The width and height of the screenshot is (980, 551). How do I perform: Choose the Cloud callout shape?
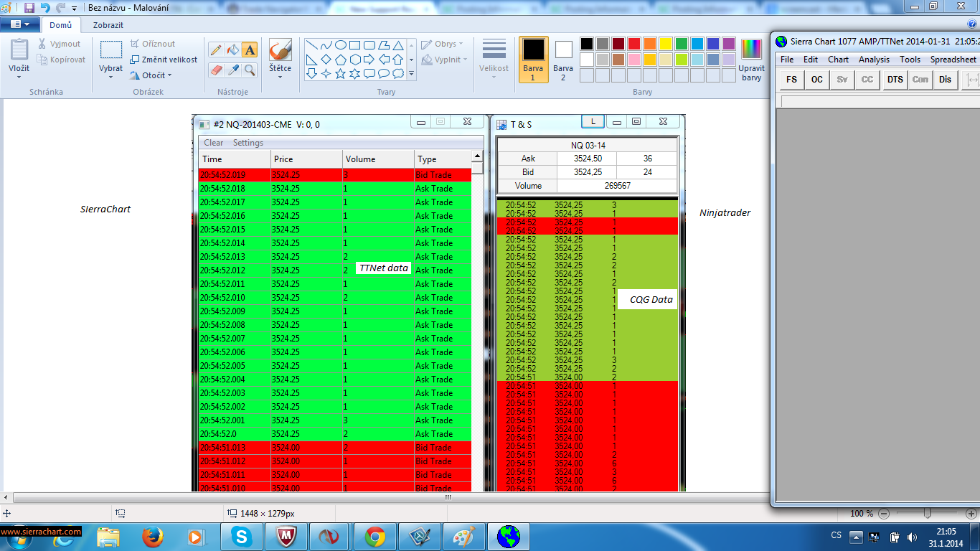click(397, 74)
